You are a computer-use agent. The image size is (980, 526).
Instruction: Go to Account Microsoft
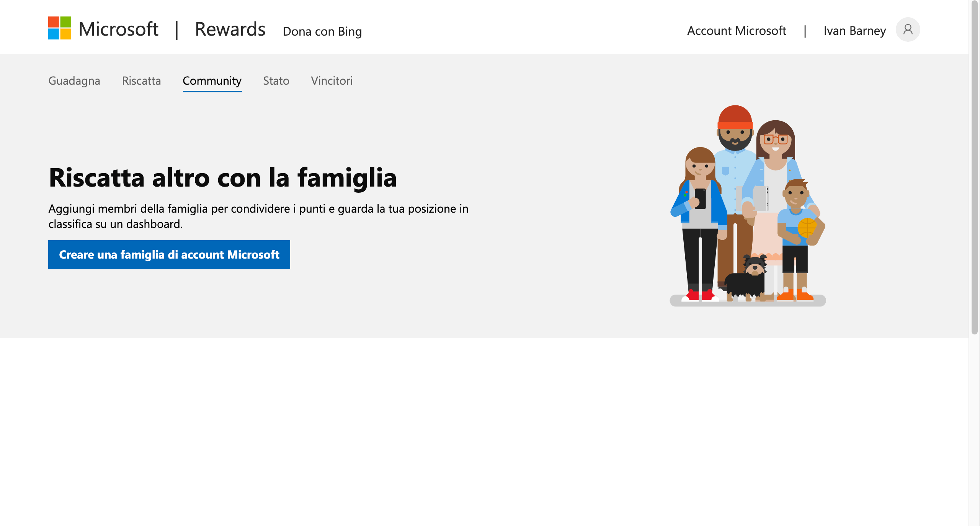[736, 31]
